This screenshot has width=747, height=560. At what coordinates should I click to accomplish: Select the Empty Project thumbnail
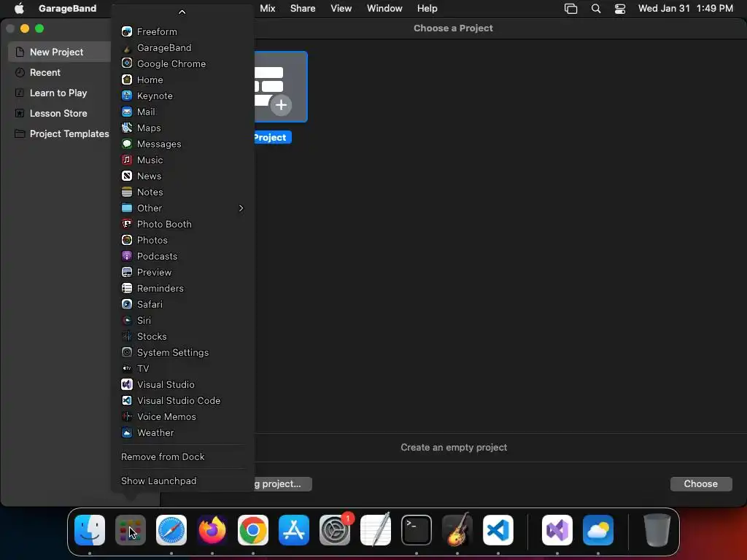pyautogui.click(x=281, y=87)
